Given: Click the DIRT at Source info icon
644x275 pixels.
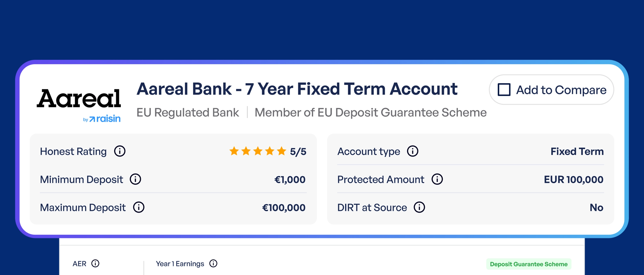Looking at the screenshot, I should click(419, 207).
